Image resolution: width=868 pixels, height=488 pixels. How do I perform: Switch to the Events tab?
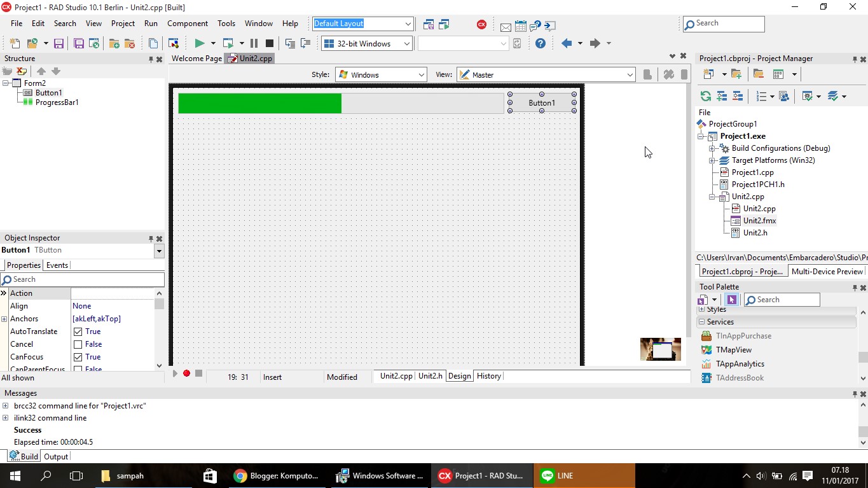click(57, 265)
